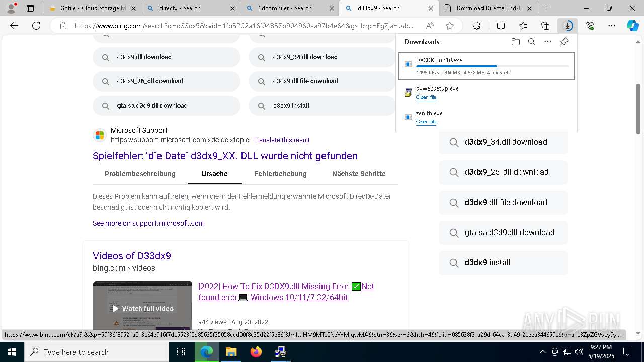The width and height of the screenshot is (644, 362).
Task: Open Favorites list icon
Action: [523, 26]
